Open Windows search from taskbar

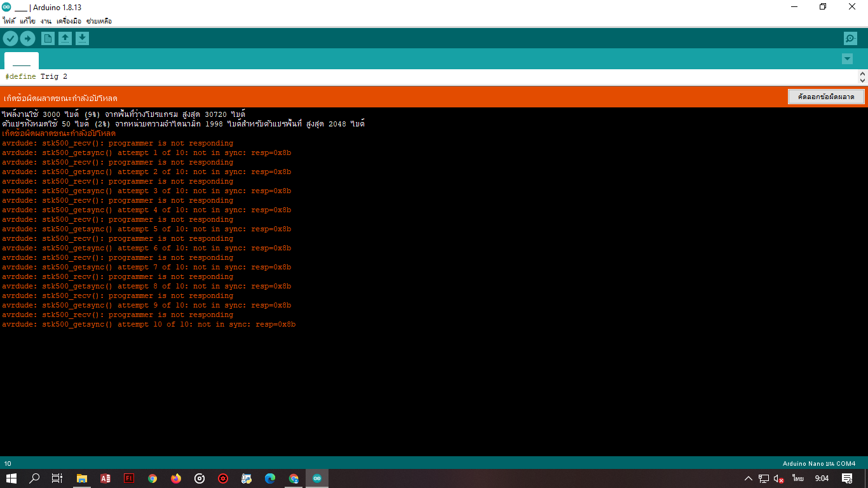click(x=34, y=478)
